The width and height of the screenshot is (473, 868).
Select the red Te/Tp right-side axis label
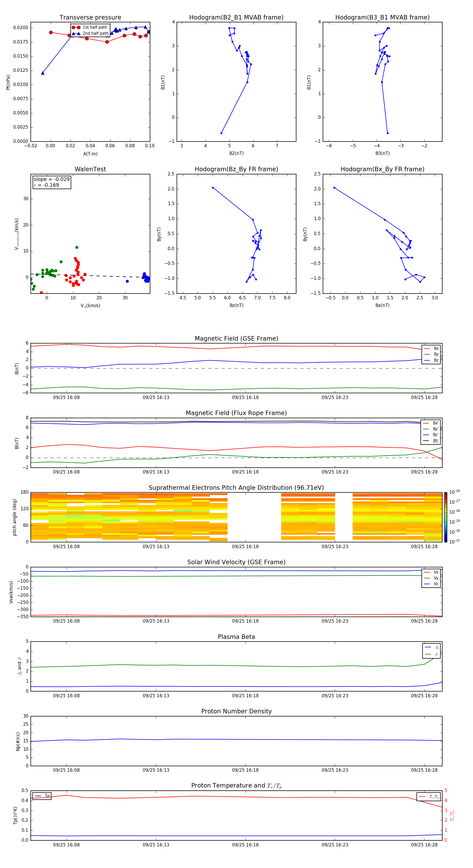point(453,815)
